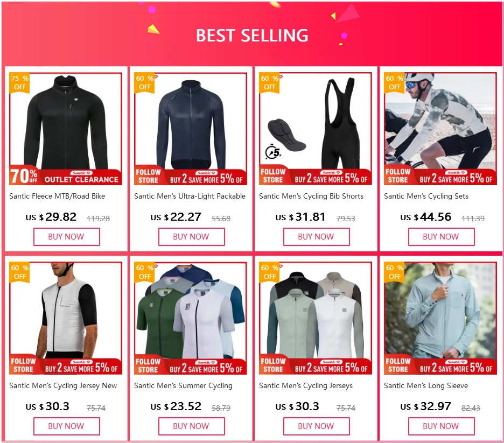504x443 pixels.
Task: Open the cyclist on beach product image
Action: pos(440,129)
